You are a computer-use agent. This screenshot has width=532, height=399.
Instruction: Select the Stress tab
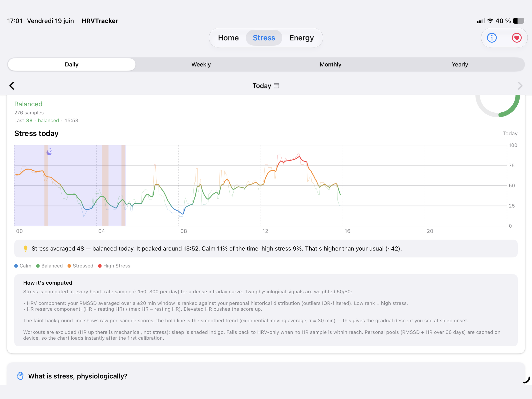(x=264, y=38)
